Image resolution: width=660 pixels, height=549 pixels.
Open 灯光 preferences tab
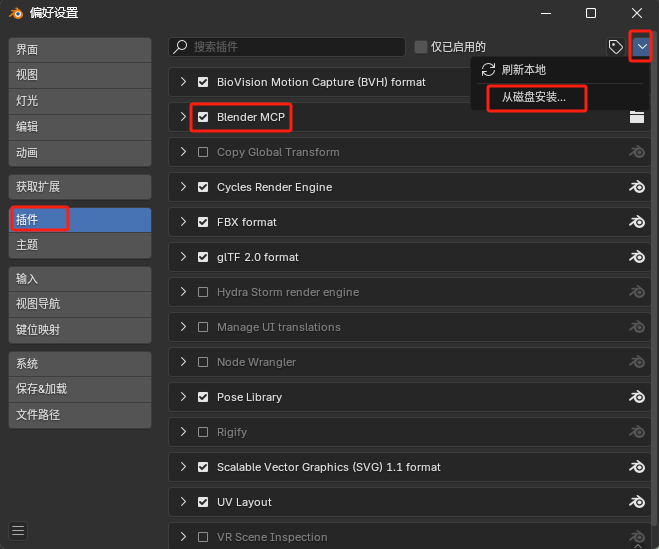[80, 101]
